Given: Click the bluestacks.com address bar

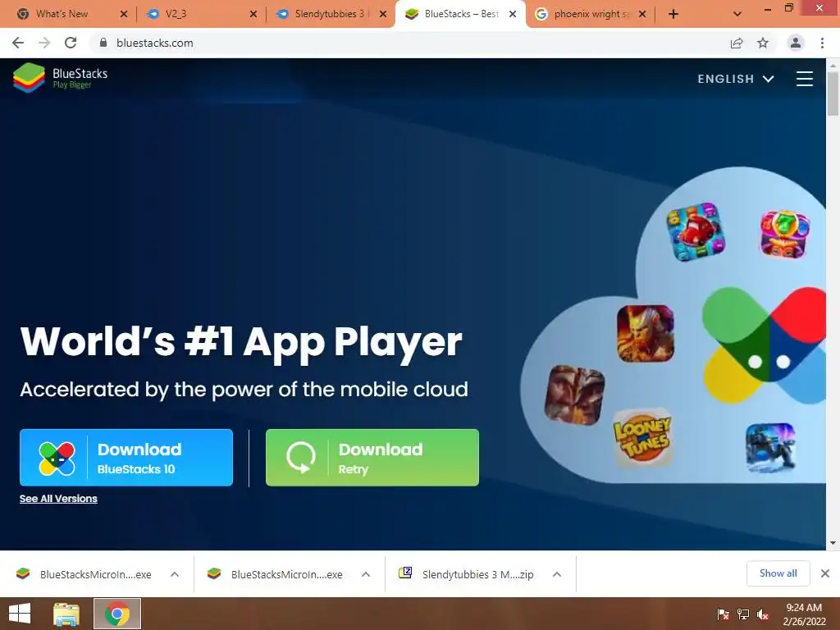Looking at the screenshot, I should (413, 43).
